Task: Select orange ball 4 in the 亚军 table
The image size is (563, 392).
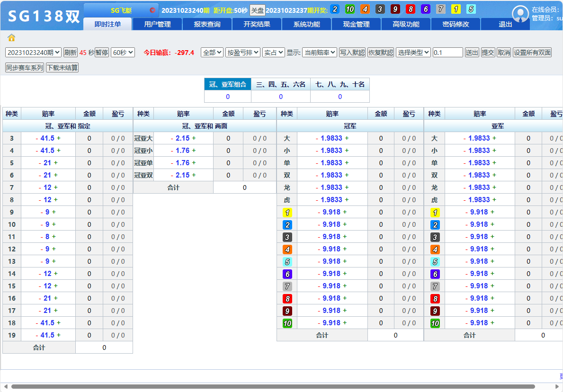Action: coord(435,249)
